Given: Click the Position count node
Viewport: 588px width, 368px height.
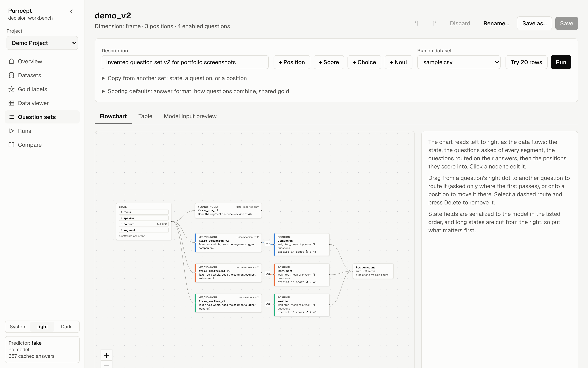Looking at the screenshot, I should click(x=373, y=271).
